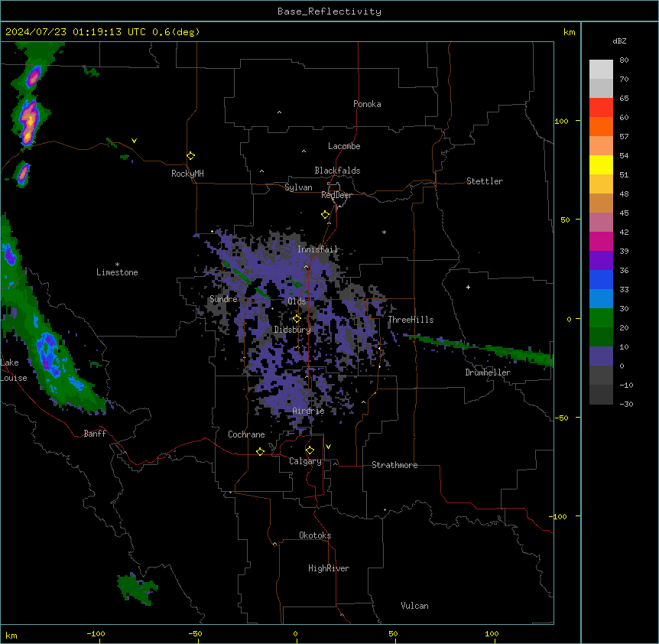659x644 pixels.
Task: Click the km unit label at bottom left
Action: [11, 635]
